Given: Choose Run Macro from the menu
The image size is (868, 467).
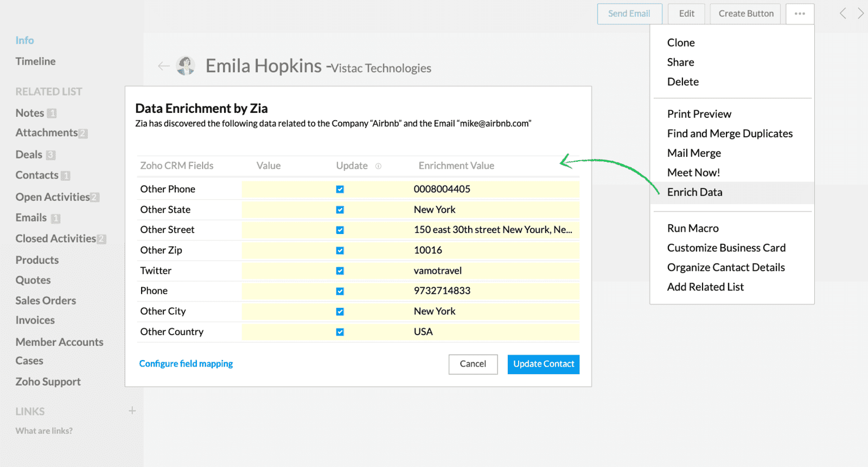Looking at the screenshot, I should [693, 228].
